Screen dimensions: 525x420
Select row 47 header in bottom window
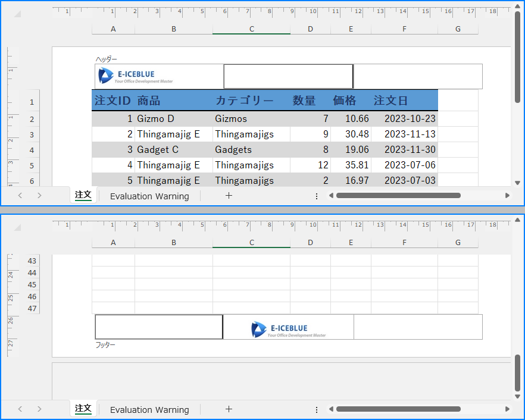click(x=32, y=308)
